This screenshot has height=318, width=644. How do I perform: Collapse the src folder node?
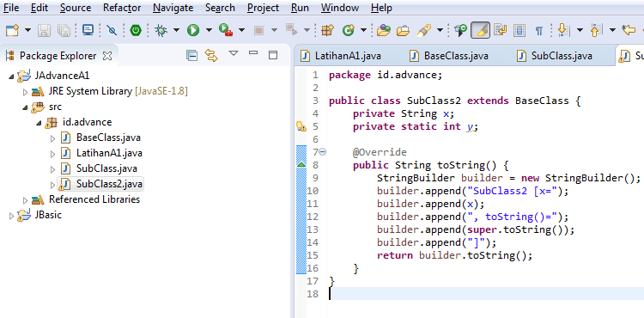[26, 107]
